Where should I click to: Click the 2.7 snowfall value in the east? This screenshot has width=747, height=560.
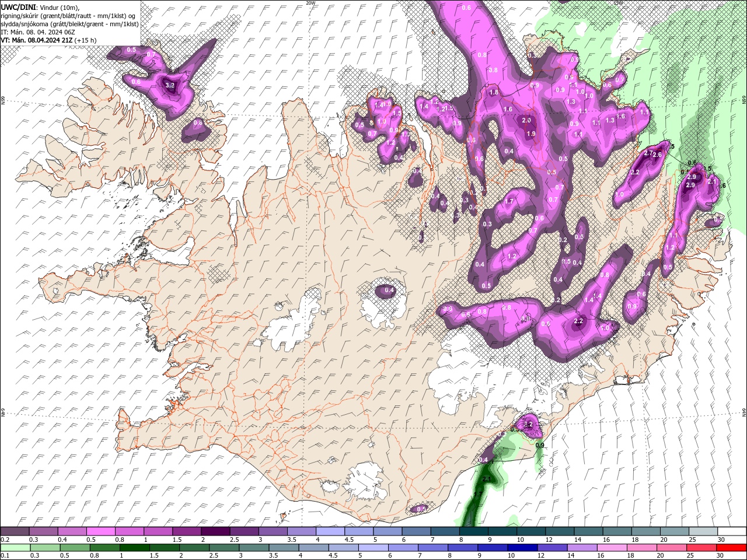(648, 153)
